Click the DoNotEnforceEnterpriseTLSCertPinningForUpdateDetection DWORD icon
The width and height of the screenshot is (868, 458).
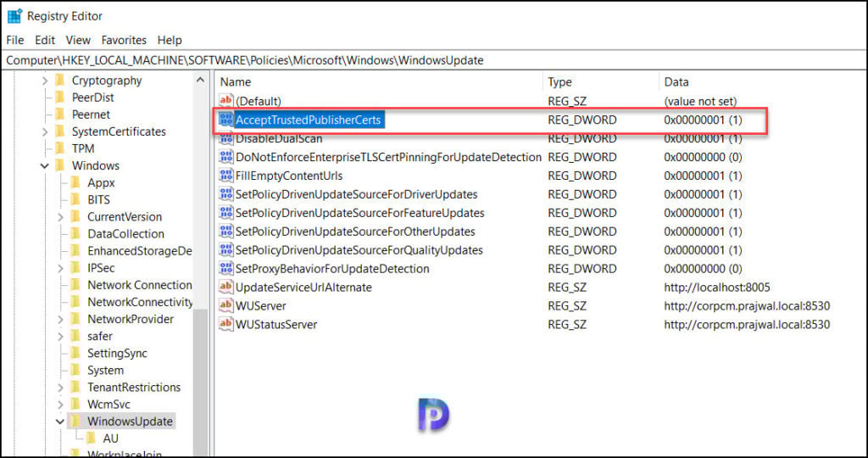[x=225, y=157]
